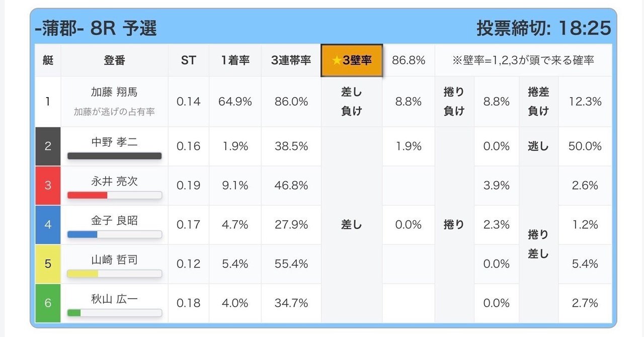The height and width of the screenshot is (337, 644).
Task: Select the green boat 6 number badge
Action: point(48,303)
